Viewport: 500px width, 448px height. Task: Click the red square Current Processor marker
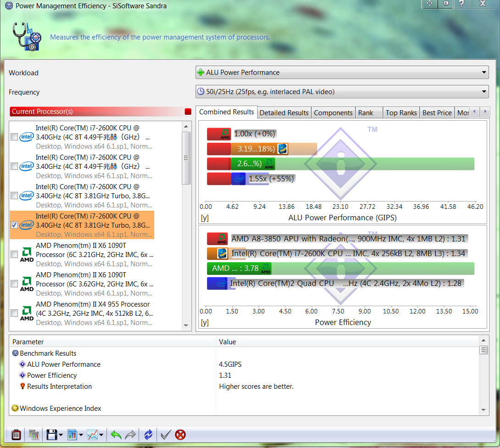click(x=188, y=112)
